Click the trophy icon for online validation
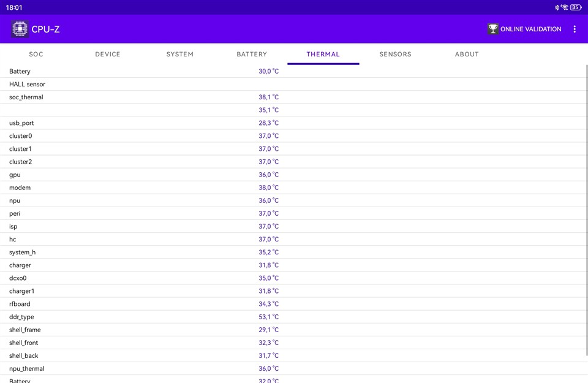Image resolution: width=588 pixels, height=383 pixels. pos(492,29)
